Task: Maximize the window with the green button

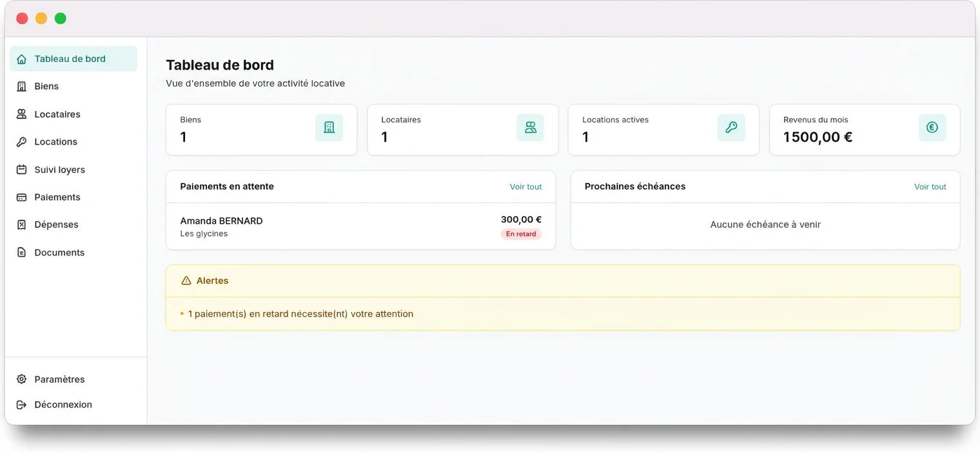Action: point(60,19)
